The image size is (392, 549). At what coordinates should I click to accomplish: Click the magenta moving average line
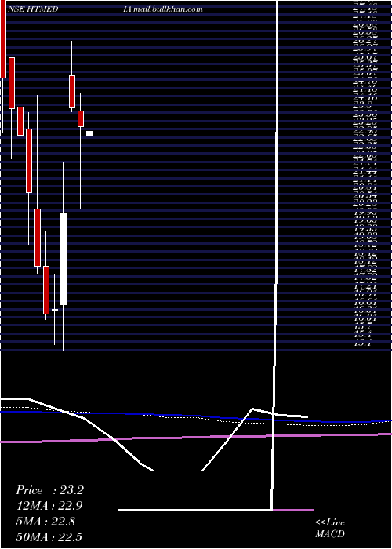coord(196,437)
